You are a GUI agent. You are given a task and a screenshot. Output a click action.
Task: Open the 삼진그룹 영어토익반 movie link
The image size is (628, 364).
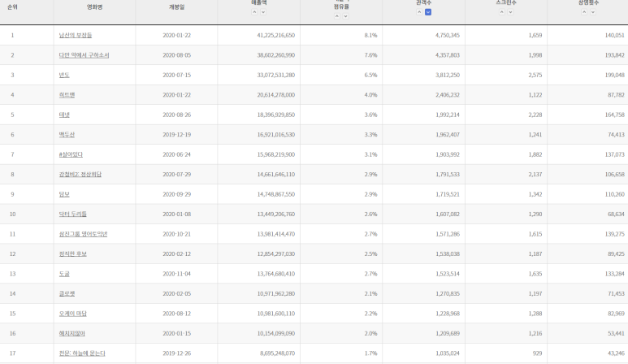(x=83, y=234)
